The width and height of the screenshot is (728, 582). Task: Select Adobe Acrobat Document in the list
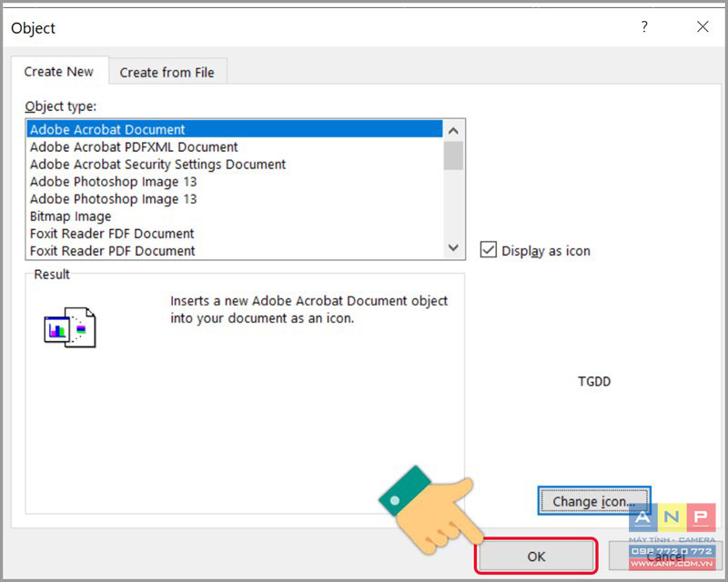coord(235,129)
